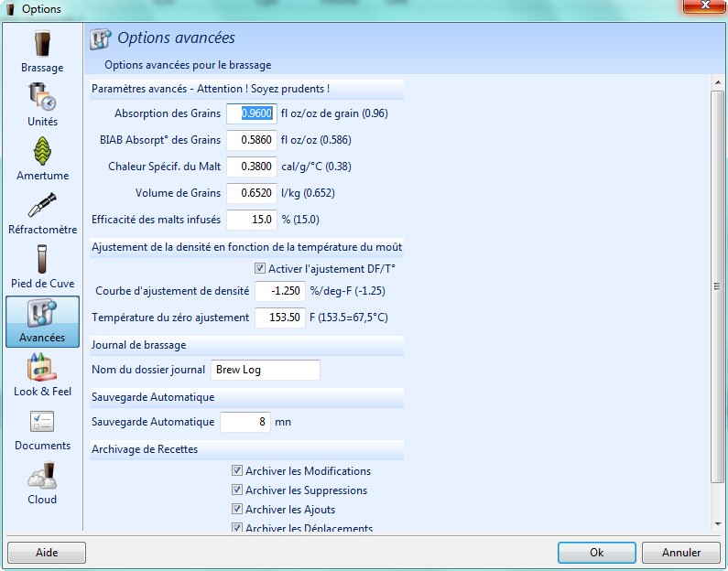The image size is (728, 571).
Task: Uncheck Archiver les Ajouts option
Action: [x=237, y=510]
